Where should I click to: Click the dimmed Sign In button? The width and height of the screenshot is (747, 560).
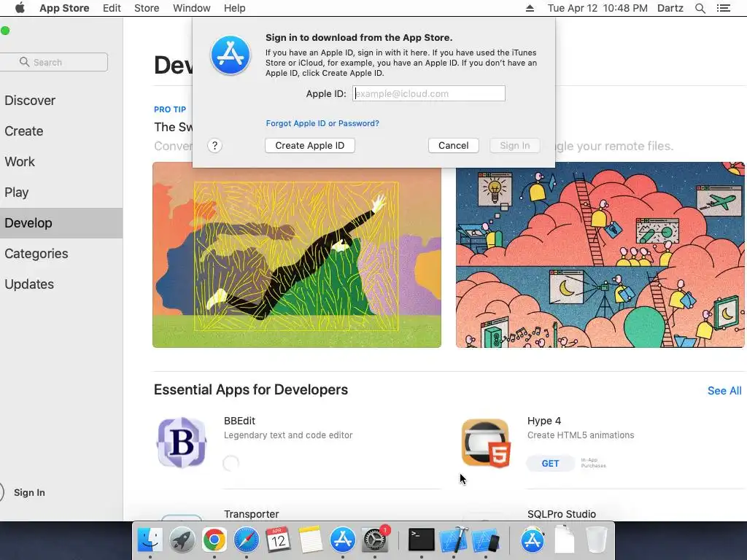[514, 146]
